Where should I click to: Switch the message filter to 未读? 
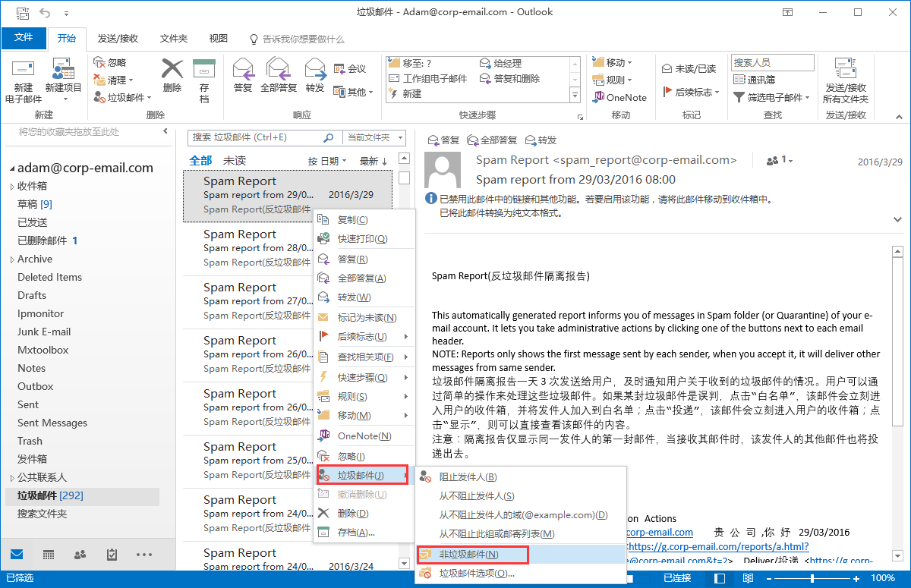click(235, 161)
